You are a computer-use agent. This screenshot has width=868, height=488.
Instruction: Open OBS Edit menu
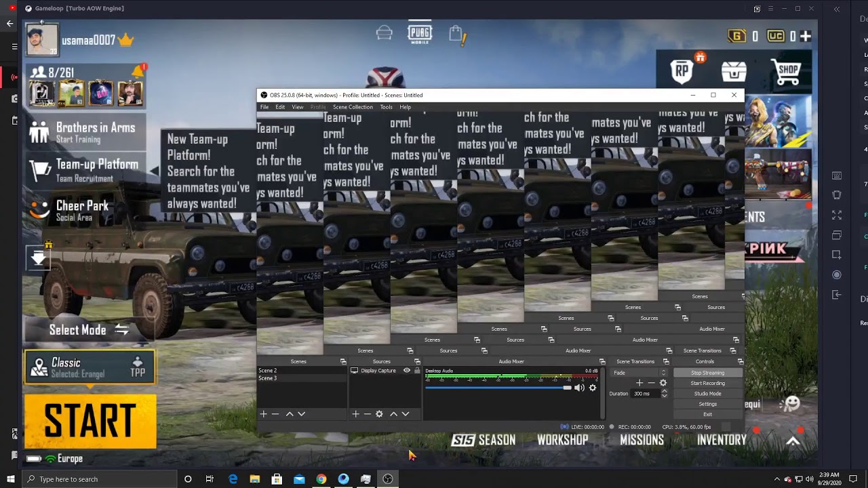click(280, 107)
